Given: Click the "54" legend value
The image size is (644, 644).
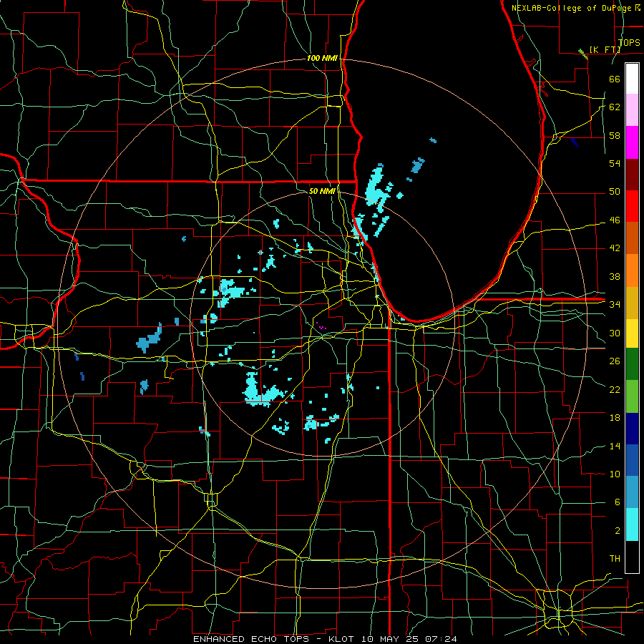Looking at the screenshot, I should [x=615, y=163].
